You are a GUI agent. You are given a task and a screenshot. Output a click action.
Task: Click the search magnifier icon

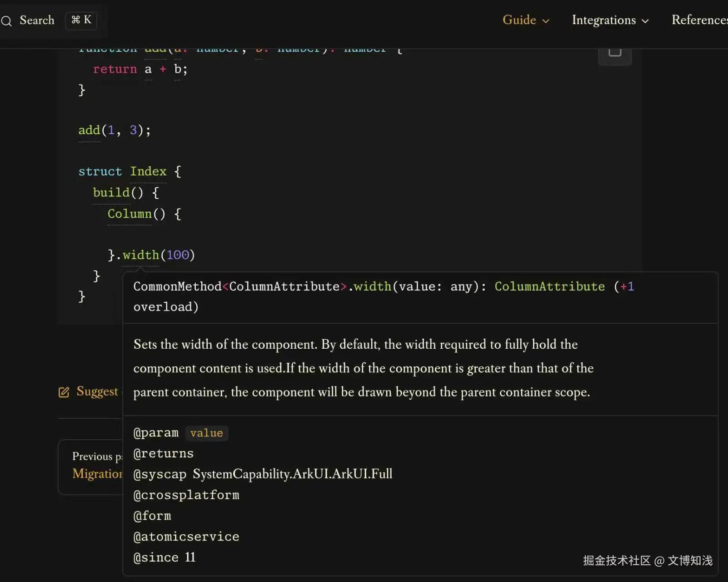[6, 21]
